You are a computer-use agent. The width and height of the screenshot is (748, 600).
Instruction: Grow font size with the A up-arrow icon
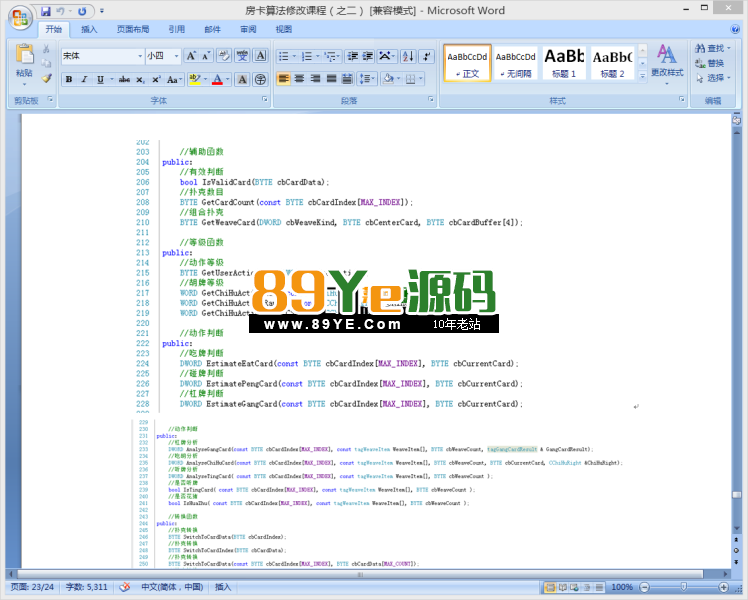coord(191,56)
